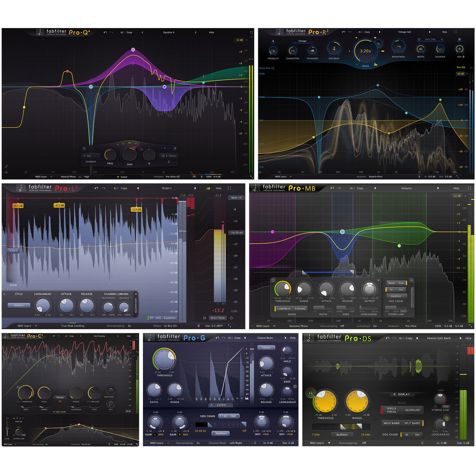Open the Short Term loudness dropdown in Pro-L 2
Viewport: 476px width, 476px height.
217,318
